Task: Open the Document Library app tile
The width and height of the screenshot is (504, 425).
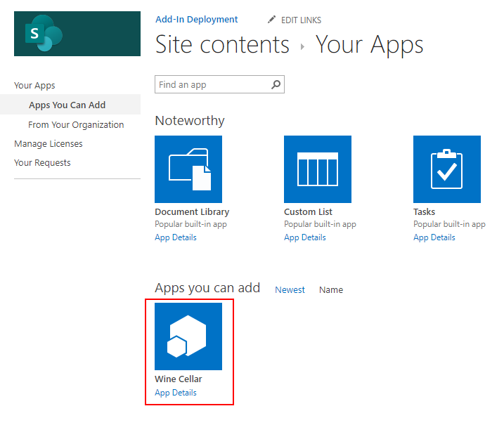Action: [188, 169]
